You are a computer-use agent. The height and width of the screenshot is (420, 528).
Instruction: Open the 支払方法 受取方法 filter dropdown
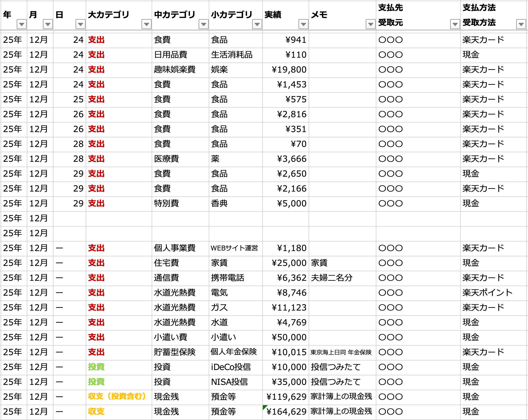tap(521, 24)
